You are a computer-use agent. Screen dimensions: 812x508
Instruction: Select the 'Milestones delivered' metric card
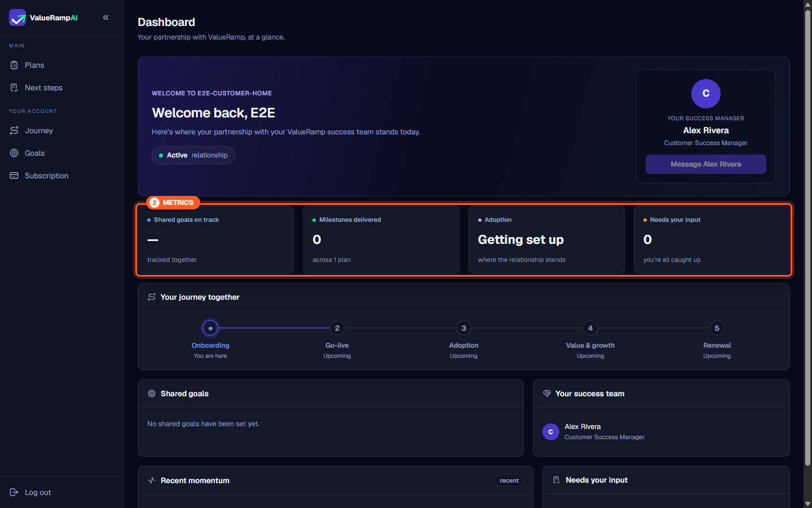(x=381, y=240)
